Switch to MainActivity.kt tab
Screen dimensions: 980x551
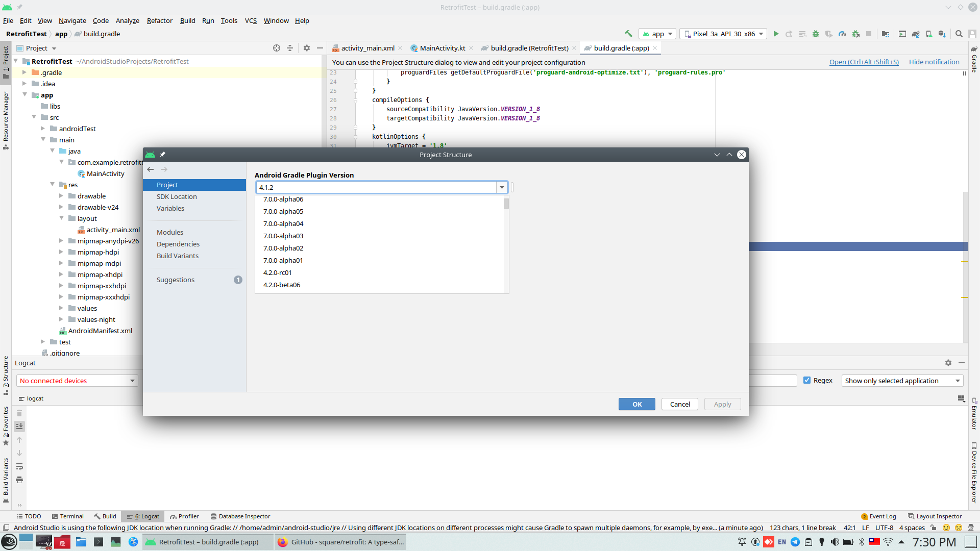(442, 48)
